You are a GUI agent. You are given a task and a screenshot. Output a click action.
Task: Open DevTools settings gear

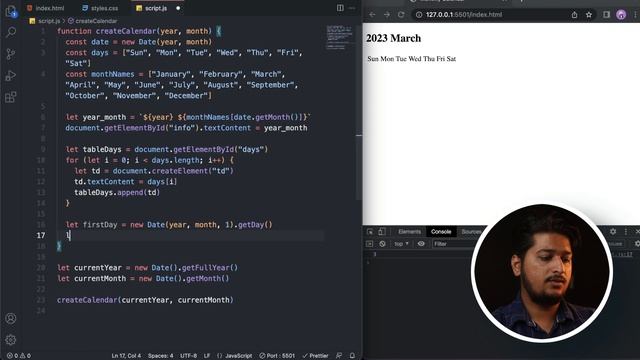[613, 231]
